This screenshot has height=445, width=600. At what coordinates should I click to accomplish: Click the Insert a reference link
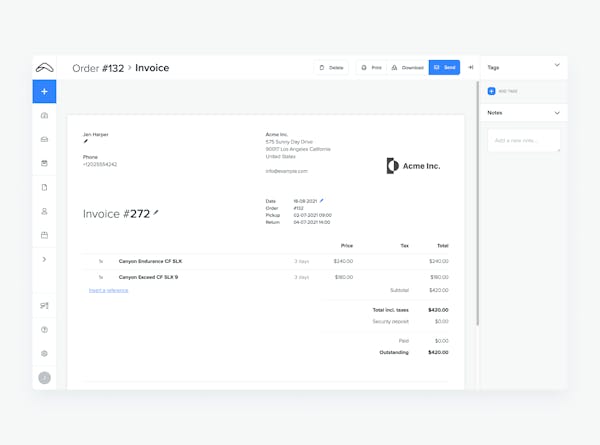coord(108,290)
